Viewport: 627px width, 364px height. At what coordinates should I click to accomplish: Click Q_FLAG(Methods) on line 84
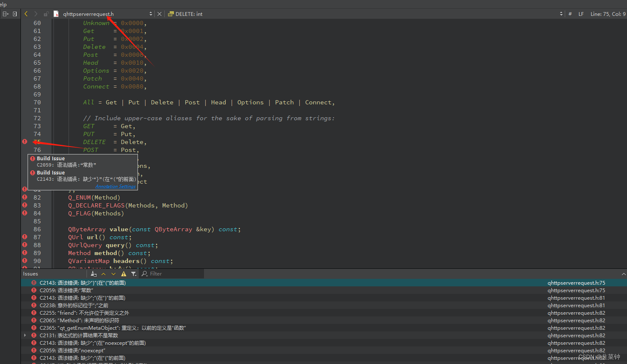click(x=96, y=213)
